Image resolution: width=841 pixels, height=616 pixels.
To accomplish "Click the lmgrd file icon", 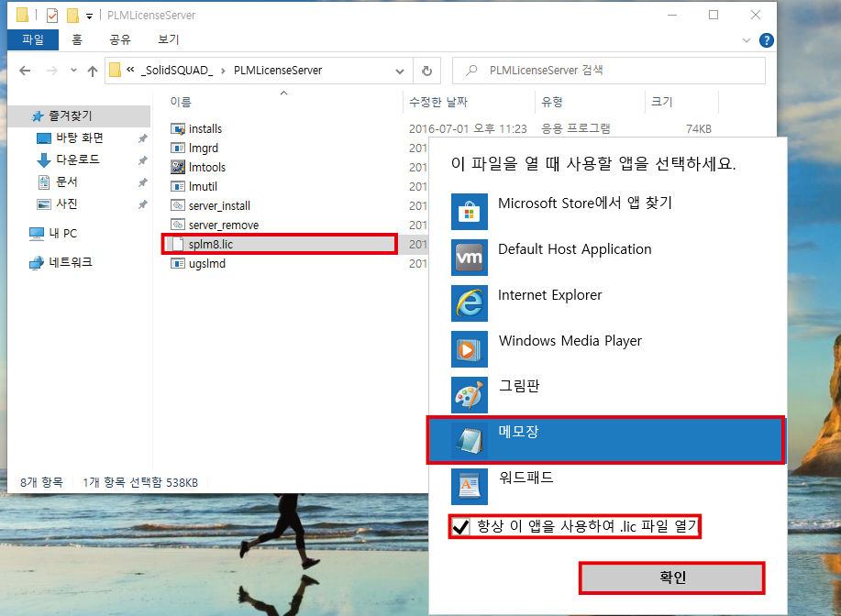I will [178, 148].
